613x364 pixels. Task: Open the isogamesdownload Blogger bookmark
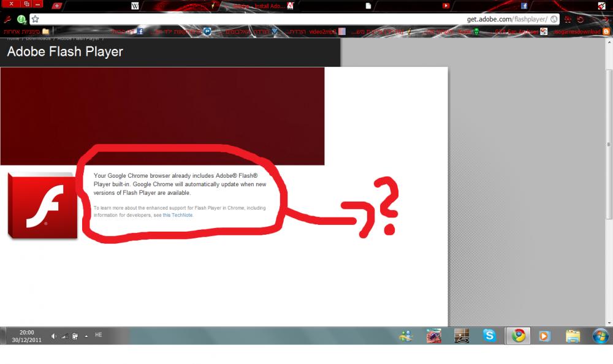point(581,32)
